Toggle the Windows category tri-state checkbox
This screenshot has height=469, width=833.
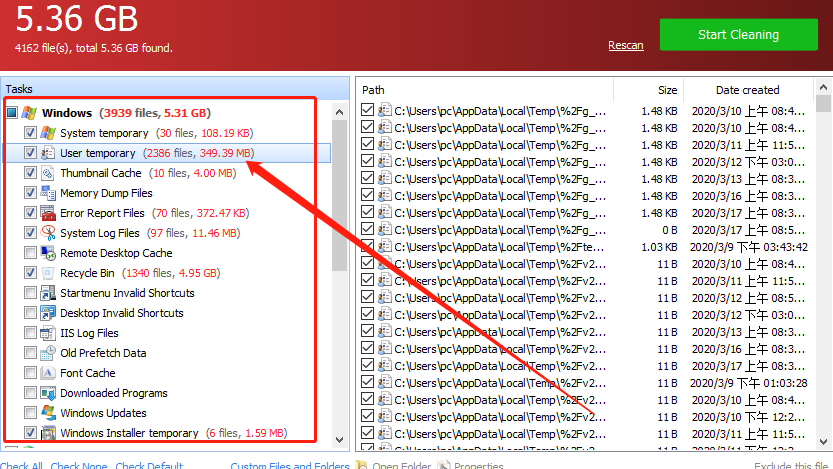click(12, 113)
